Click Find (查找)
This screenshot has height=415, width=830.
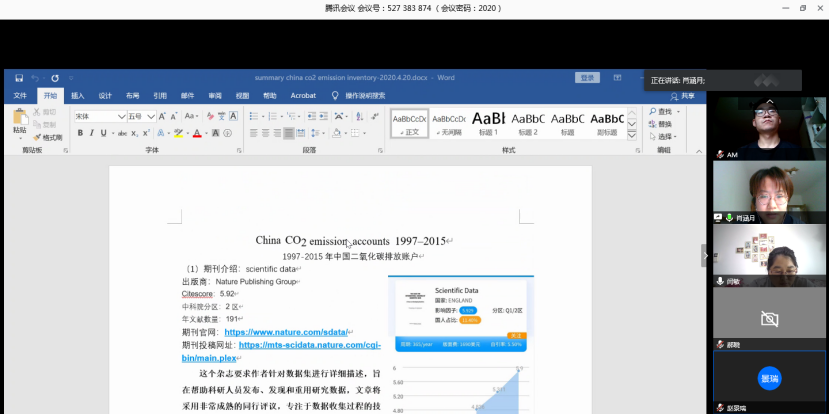pyautogui.click(x=661, y=112)
